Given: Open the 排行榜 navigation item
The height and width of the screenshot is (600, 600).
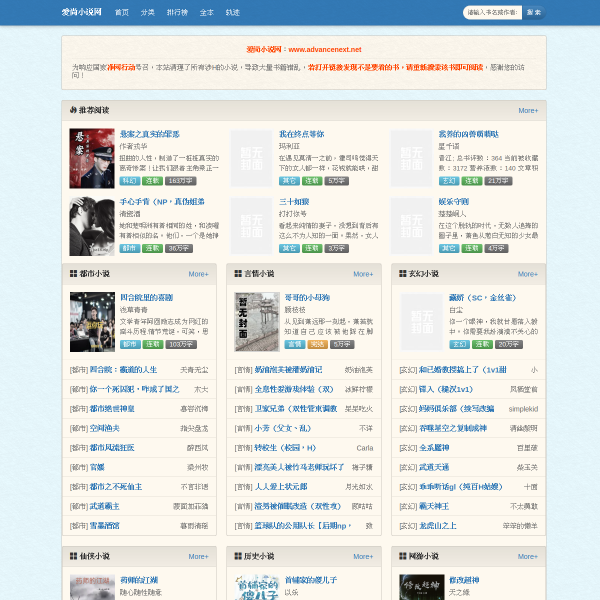Looking at the screenshot, I should [x=177, y=13].
